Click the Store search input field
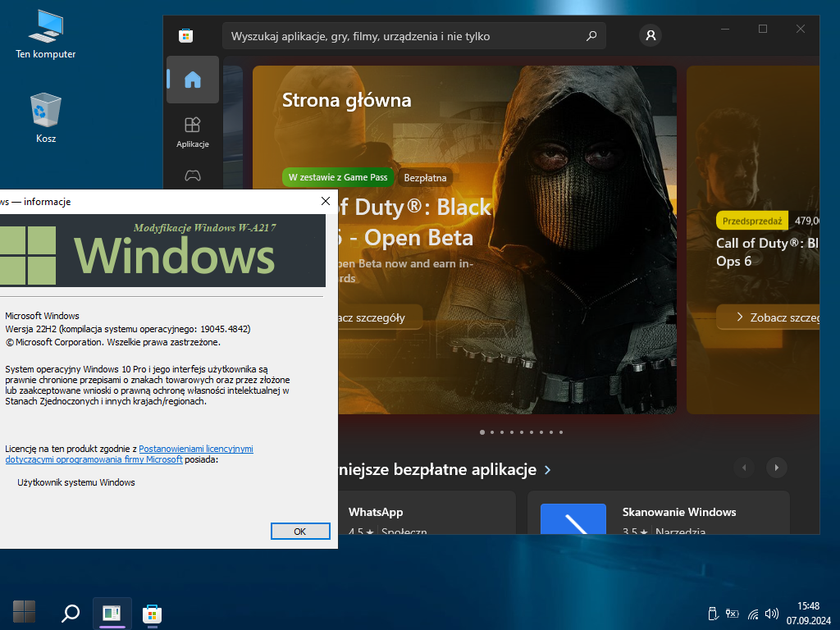The height and width of the screenshot is (630, 840). [x=402, y=36]
